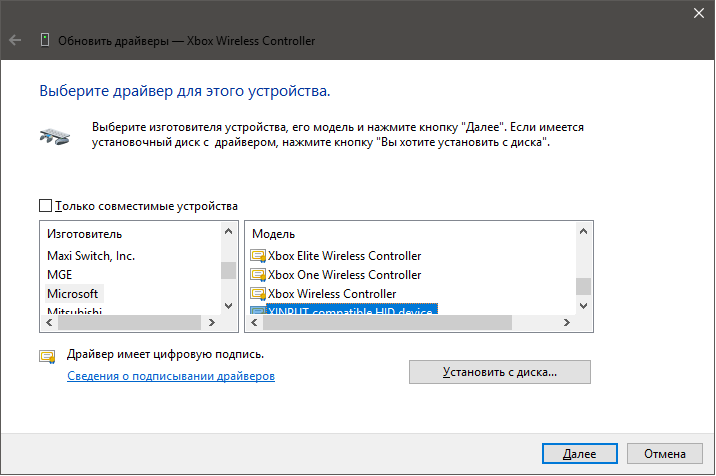The width and height of the screenshot is (716, 476).
Task: Click the digital signature certificate icon
Action: (47, 357)
